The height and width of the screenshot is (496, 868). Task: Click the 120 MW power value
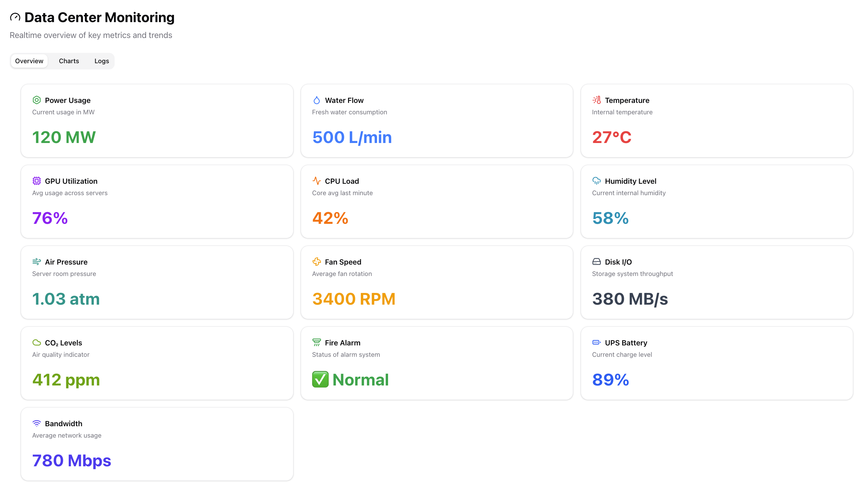coord(64,137)
